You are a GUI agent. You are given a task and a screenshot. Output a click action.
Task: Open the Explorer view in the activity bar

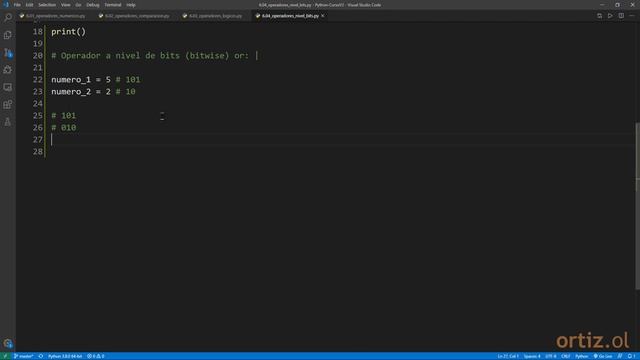tap(8, 35)
